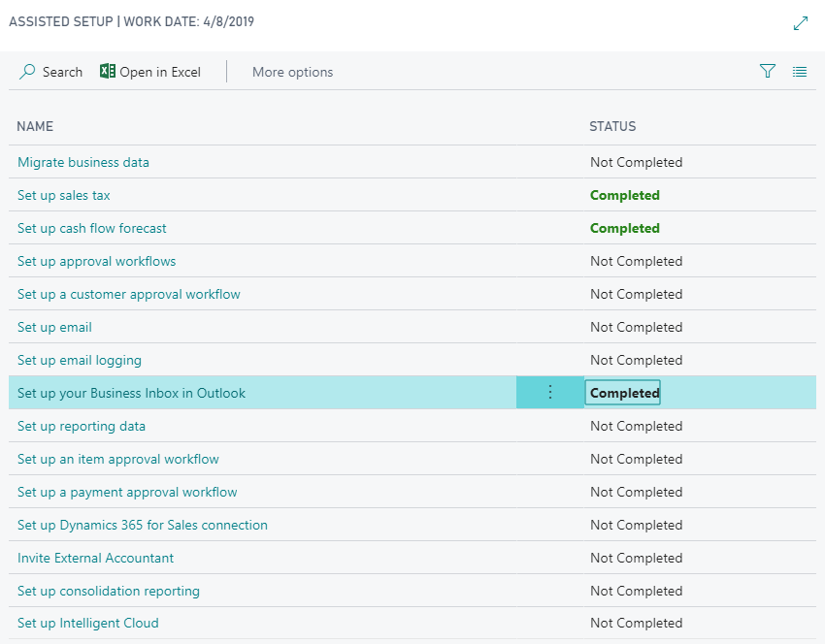825x644 pixels.
Task: Sort by the STATUS column header
Action: pyautogui.click(x=612, y=126)
